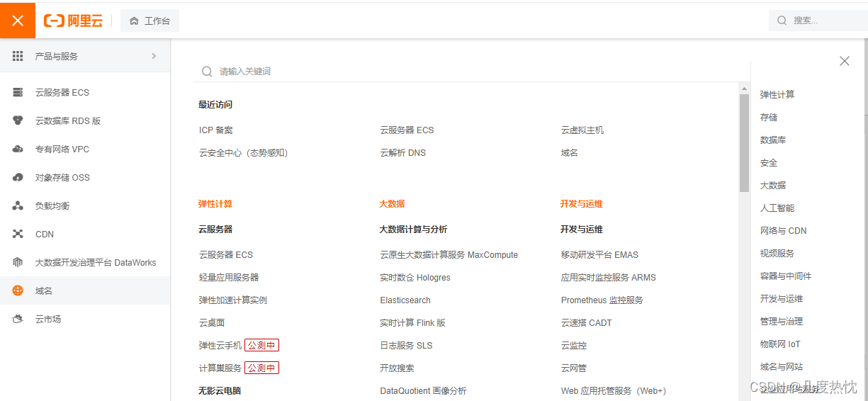Image resolution: width=868 pixels, height=401 pixels.
Task: Select 开发与运维 in right category list
Action: (782, 299)
